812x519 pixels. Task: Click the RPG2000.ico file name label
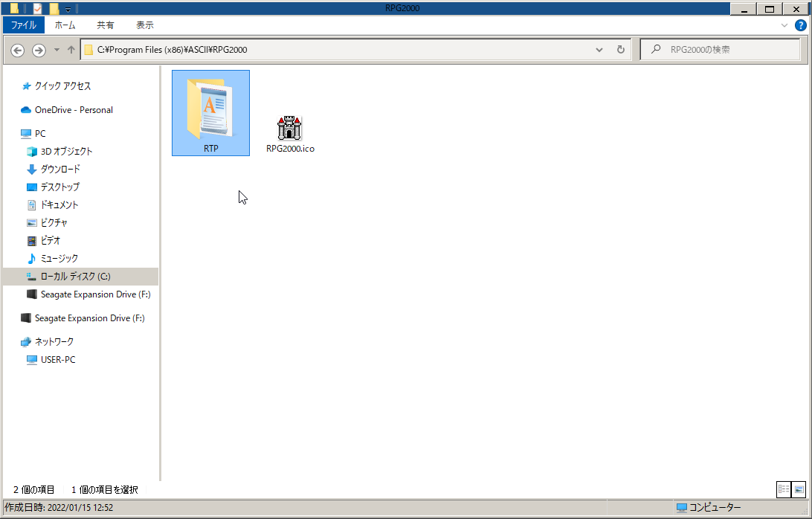(x=290, y=149)
